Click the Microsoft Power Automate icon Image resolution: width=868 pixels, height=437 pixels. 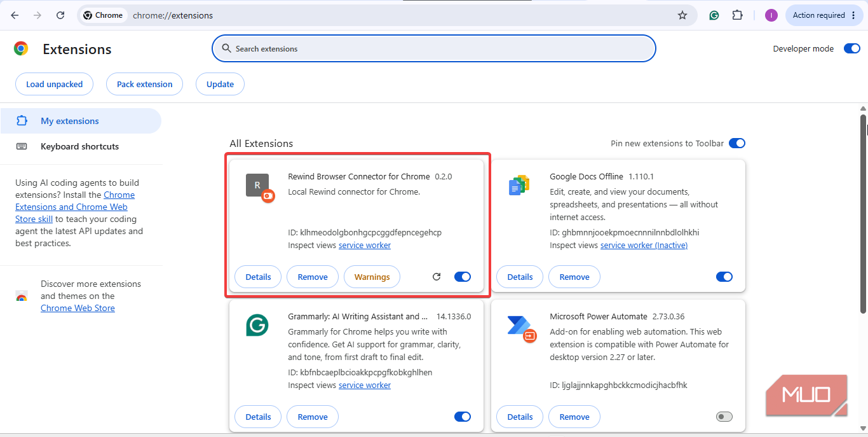[522, 328]
